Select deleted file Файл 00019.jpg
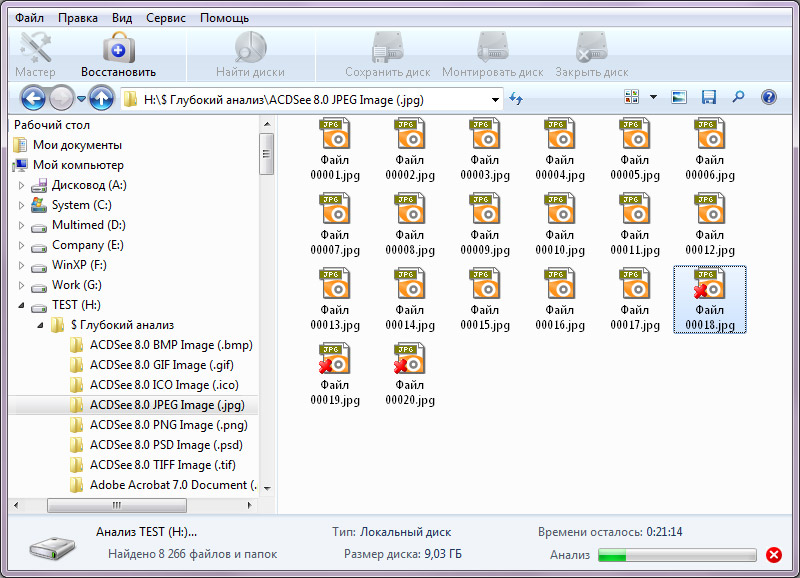800x578 pixels. [335, 374]
